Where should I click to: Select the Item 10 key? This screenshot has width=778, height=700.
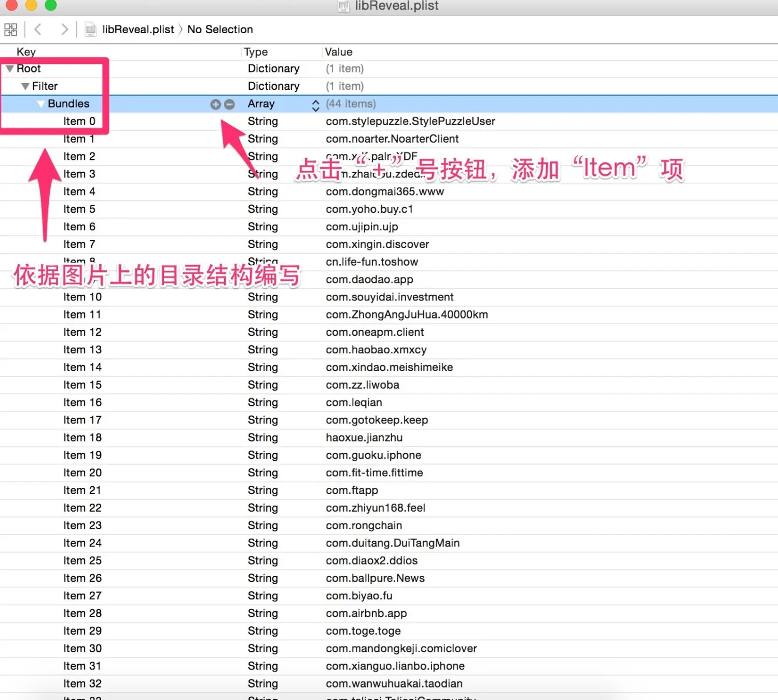click(x=82, y=297)
